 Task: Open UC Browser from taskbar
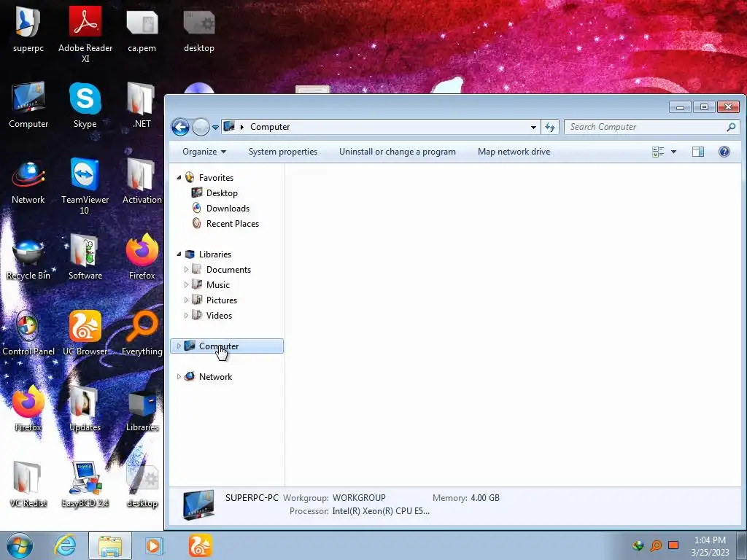(200, 545)
